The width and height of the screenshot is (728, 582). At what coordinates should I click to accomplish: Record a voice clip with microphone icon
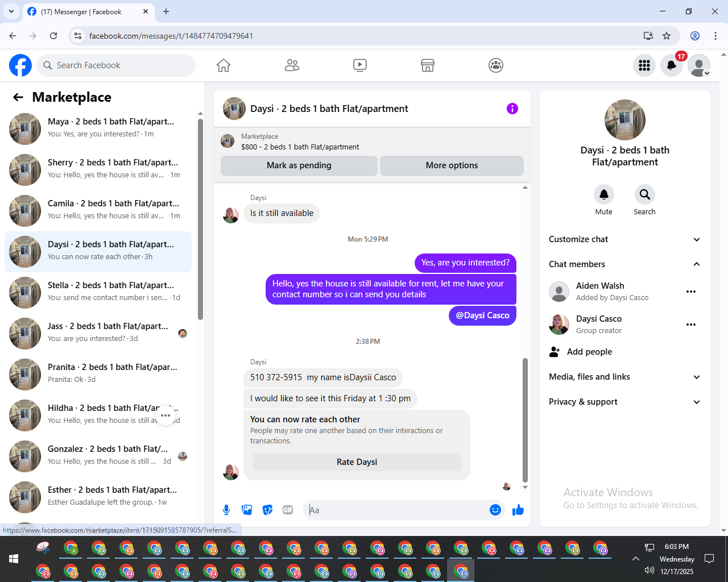click(x=226, y=510)
